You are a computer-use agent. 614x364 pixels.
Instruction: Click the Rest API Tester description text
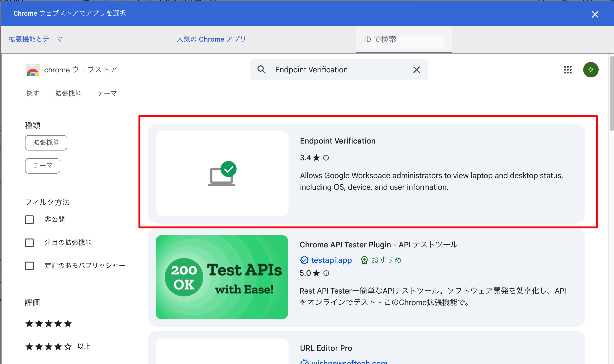coord(433,296)
